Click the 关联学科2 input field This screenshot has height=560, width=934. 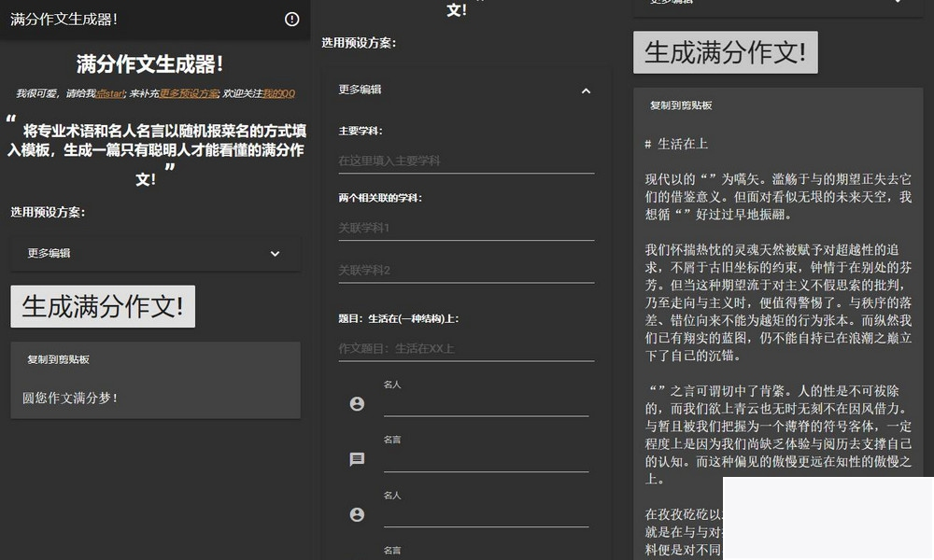[x=467, y=270]
